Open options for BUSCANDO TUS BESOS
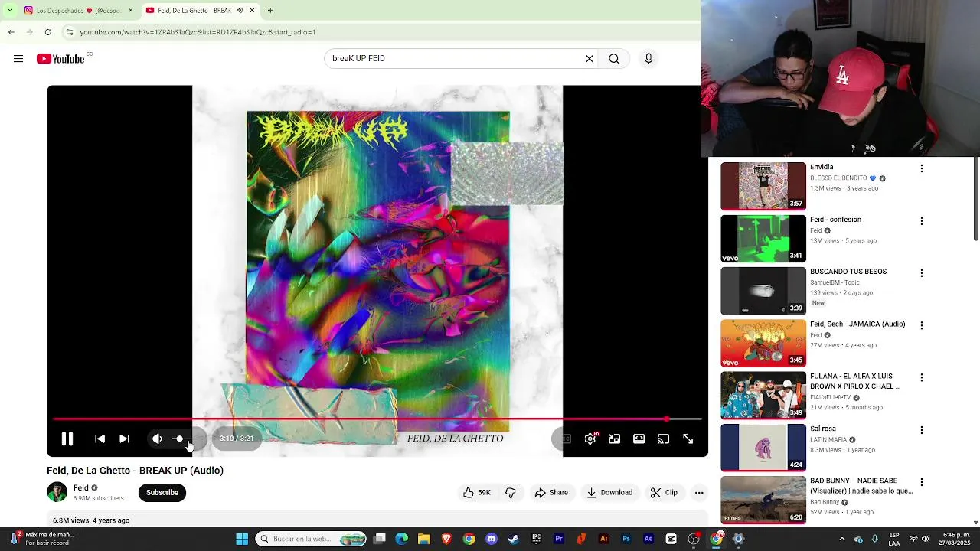Viewport: 980px width, 551px height. tap(922, 273)
